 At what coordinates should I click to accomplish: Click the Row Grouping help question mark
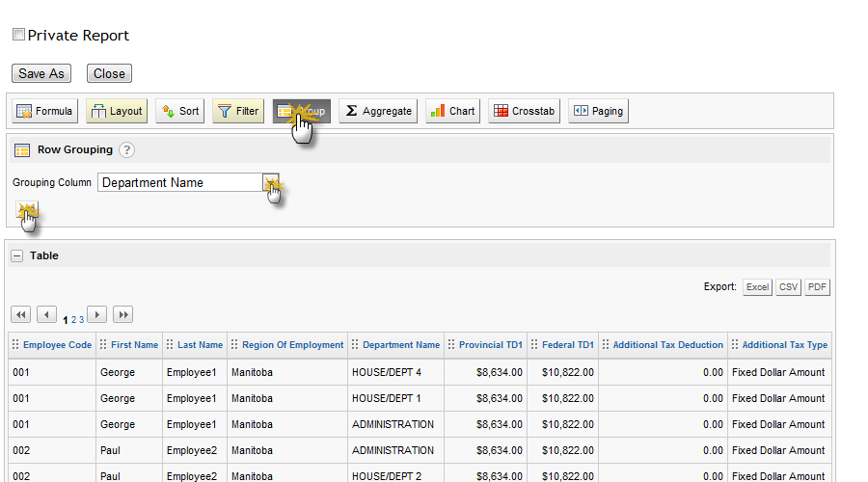126,150
